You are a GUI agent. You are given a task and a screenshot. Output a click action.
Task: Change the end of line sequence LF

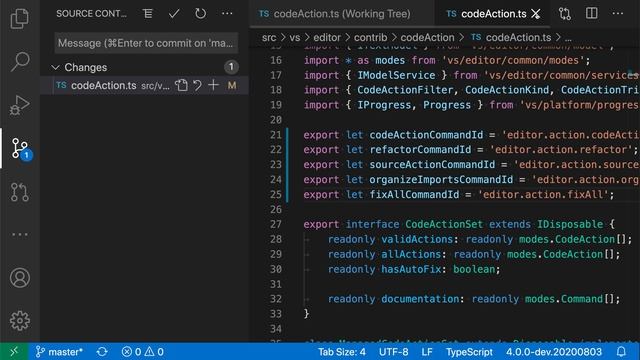(x=427, y=351)
